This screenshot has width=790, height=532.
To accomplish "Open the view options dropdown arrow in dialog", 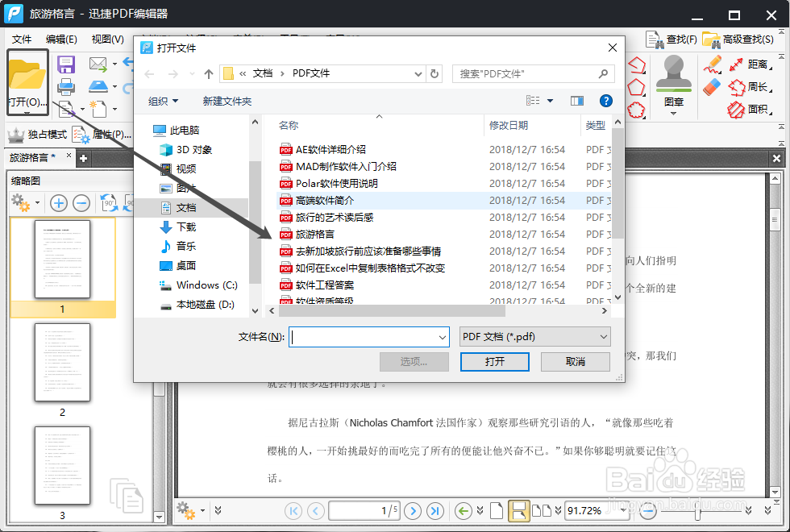I will click(550, 101).
